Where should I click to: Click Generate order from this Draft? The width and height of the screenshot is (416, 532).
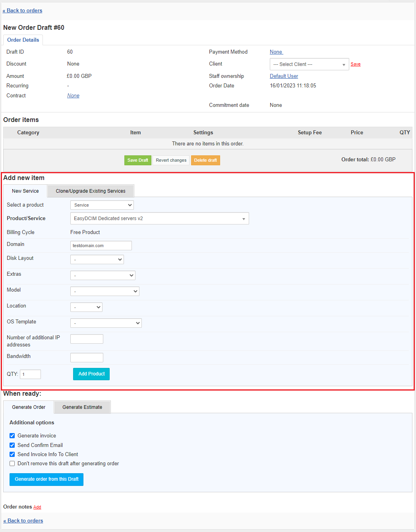(46, 480)
